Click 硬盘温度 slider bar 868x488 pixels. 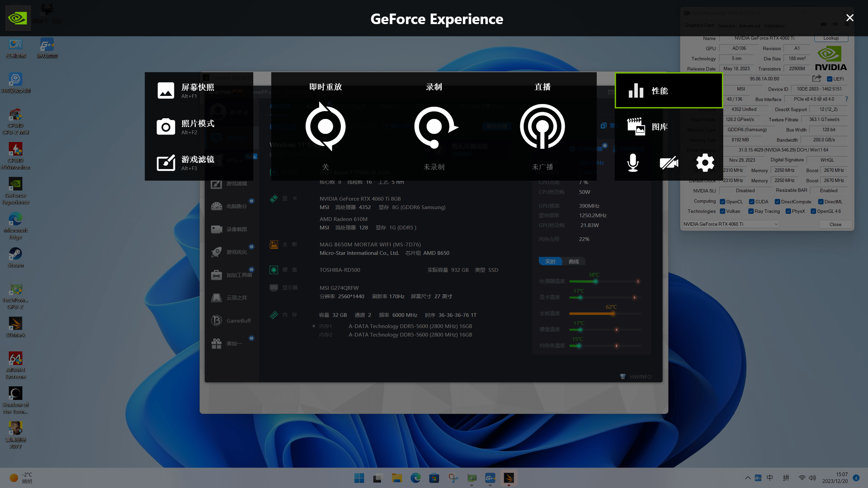tap(605, 329)
